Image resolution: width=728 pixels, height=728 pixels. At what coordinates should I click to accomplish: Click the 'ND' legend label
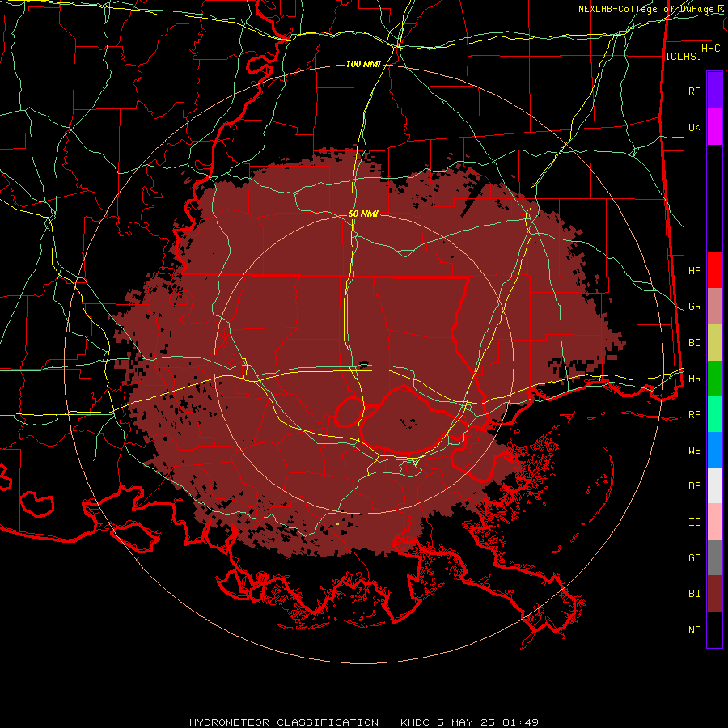[695, 630]
